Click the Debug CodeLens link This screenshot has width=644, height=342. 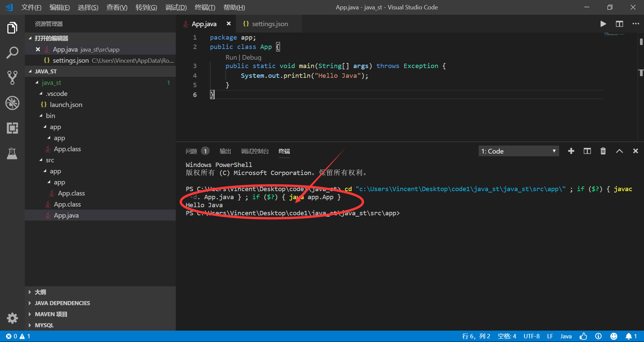252,57
